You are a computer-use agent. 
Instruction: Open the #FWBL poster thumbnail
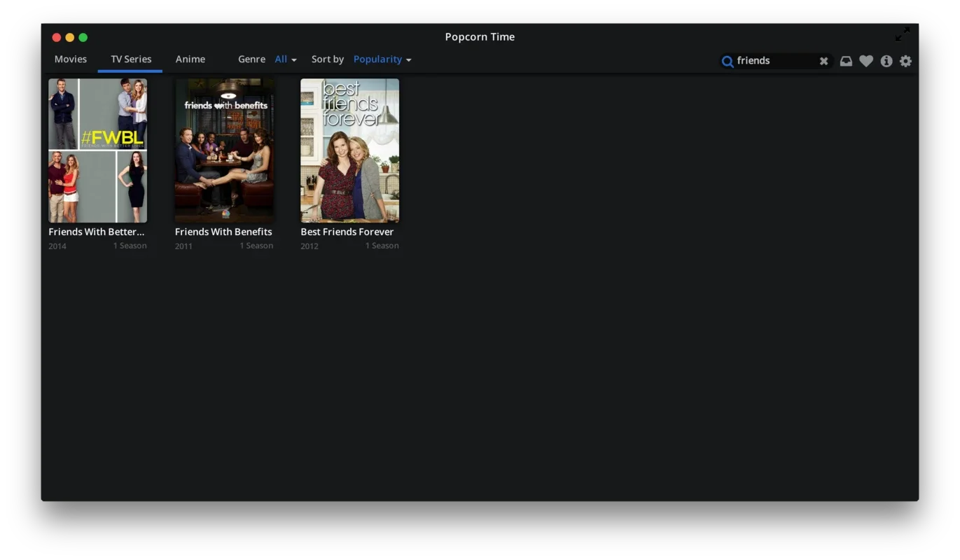point(97,150)
